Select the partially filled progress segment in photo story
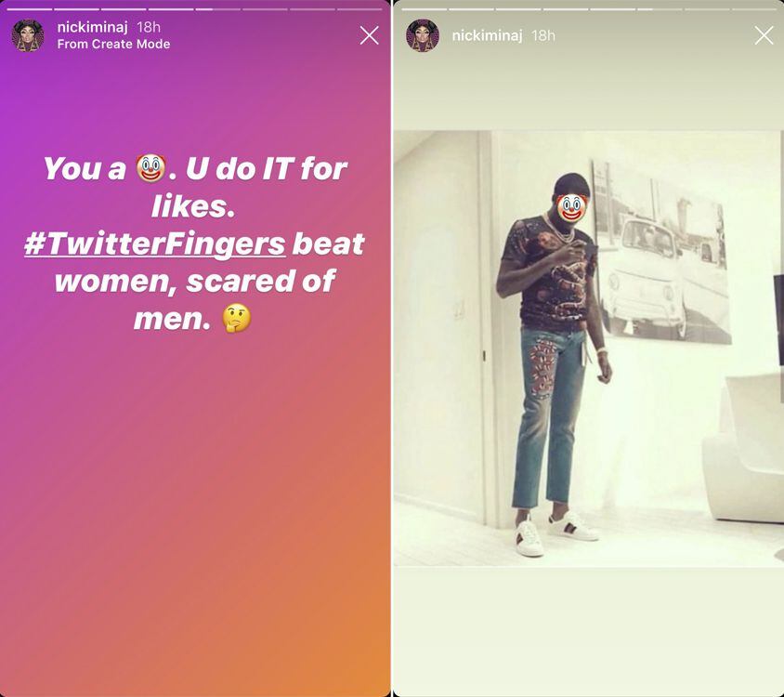The height and width of the screenshot is (697, 784). [660, 9]
